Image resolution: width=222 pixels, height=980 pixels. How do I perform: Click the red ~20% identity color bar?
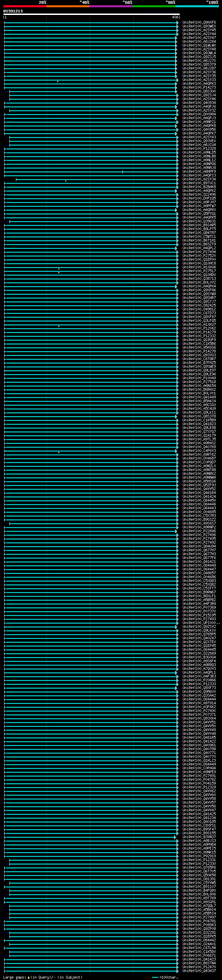(x=25, y=6)
